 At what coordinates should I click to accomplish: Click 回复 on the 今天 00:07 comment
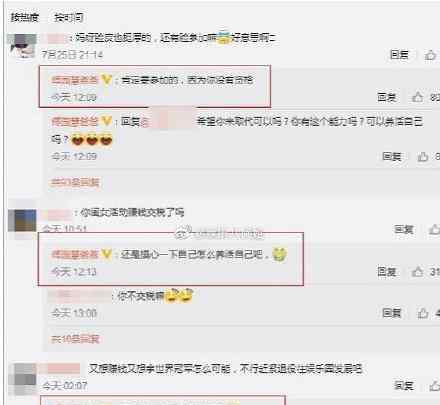tap(404, 386)
